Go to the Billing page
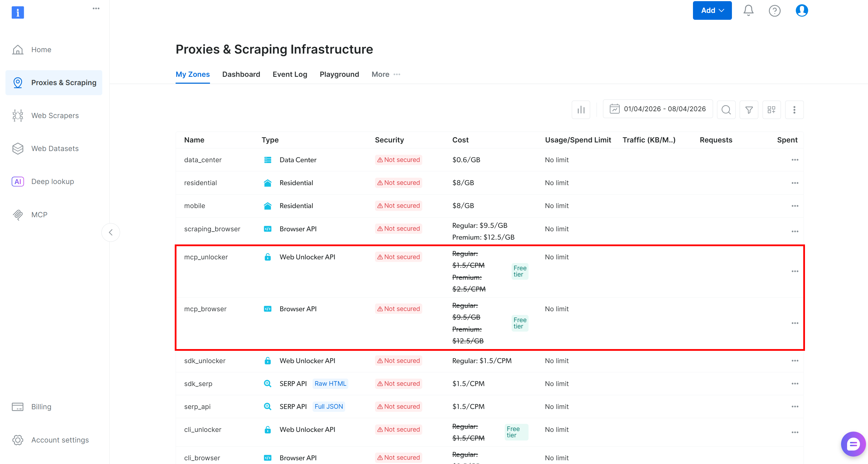The image size is (868, 464). pyautogui.click(x=41, y=407)
